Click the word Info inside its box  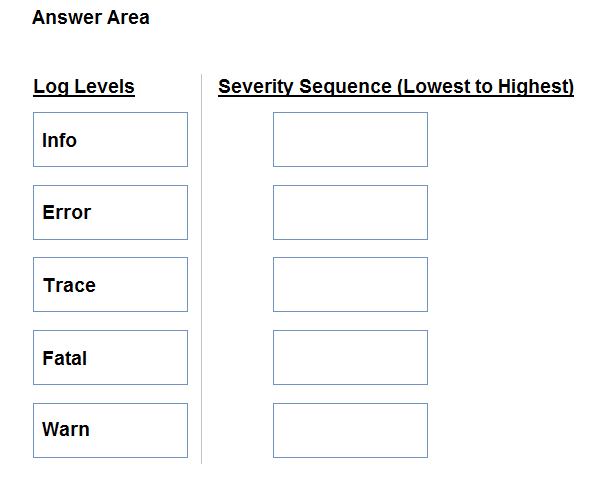[x=59, y=140]
